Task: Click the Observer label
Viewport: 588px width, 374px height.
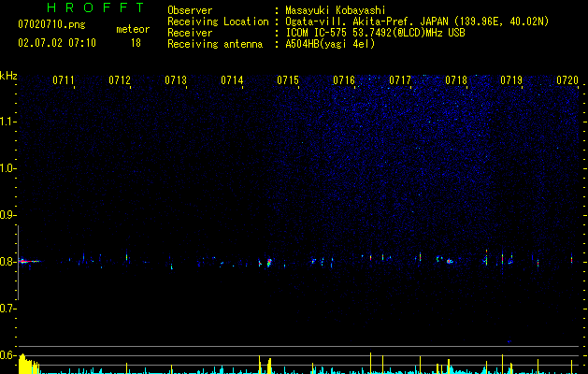Action: pyautogui.click(x=190, y=10)
